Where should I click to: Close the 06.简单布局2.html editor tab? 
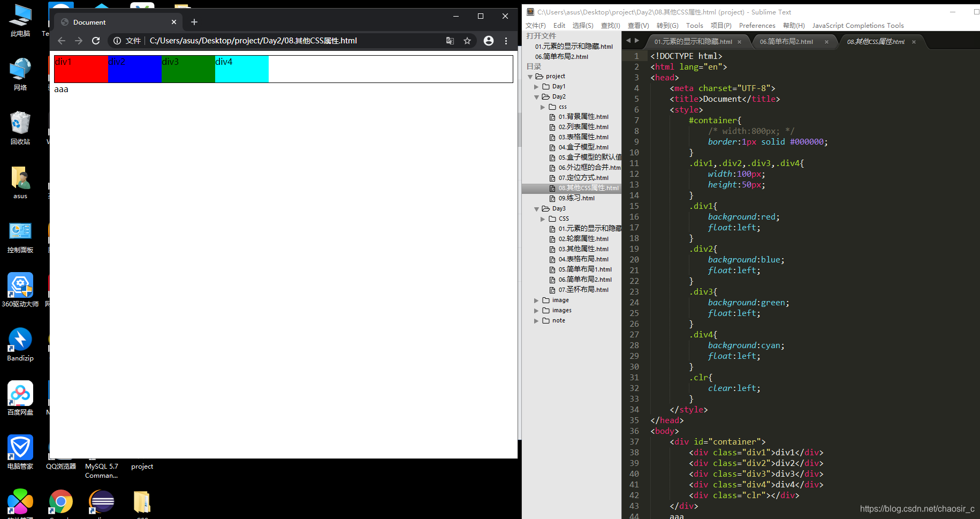[826, 42]
